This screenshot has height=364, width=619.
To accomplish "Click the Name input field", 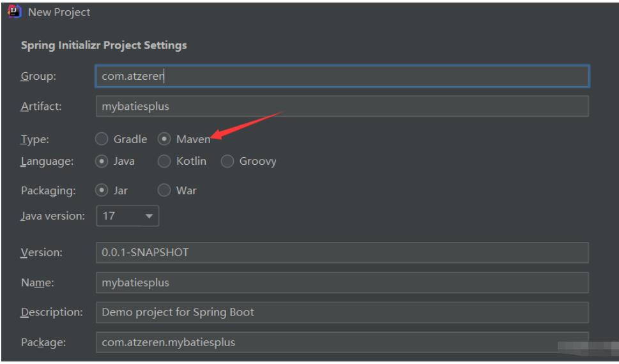I will pos(342,282).
